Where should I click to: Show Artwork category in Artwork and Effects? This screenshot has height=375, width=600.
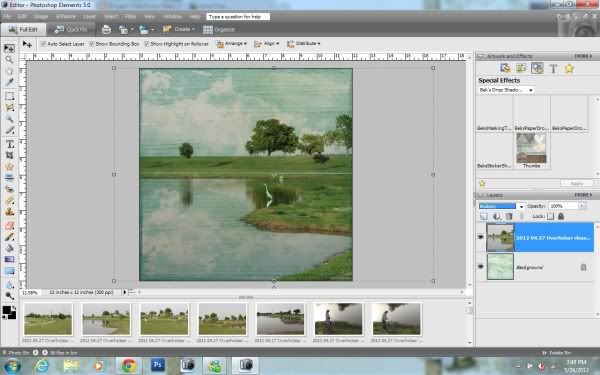[505, 68]
